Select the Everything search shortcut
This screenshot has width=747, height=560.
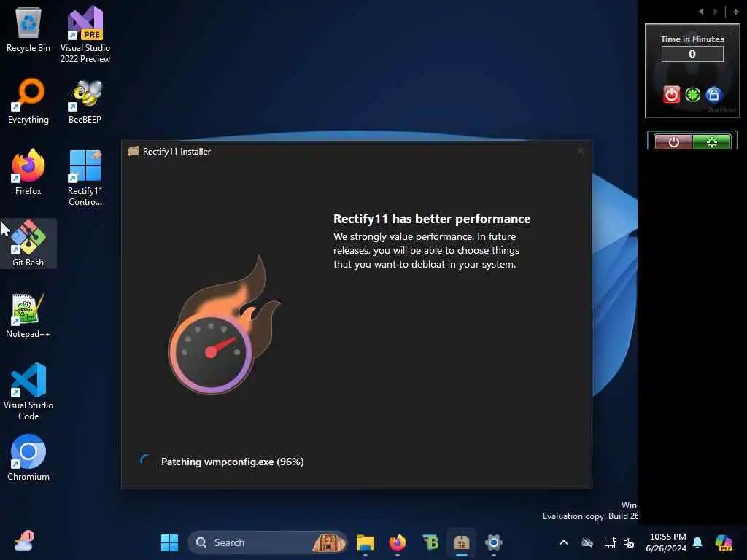coord(28,101)
